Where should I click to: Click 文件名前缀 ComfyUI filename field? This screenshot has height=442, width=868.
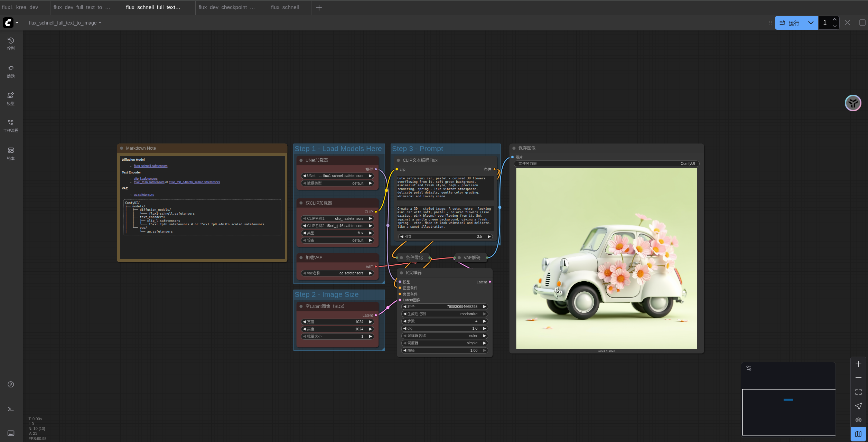click(x=607, y=164)
